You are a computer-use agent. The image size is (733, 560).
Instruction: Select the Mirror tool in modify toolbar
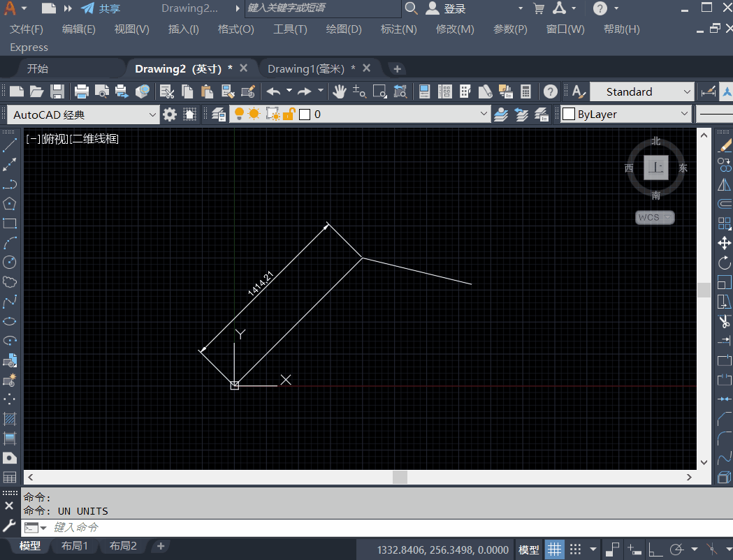click(x=724, y=184)
